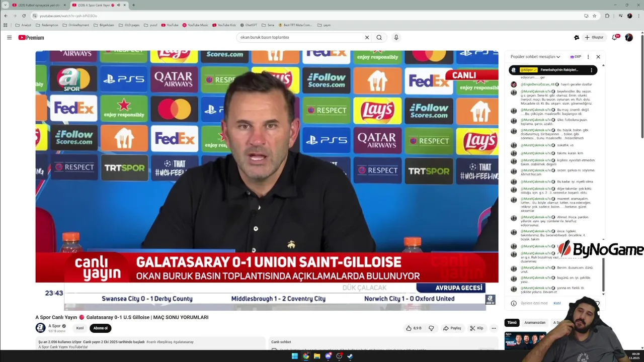Open the 'Redemption' bookmark folder
The width and height of the screenshot is (644, 362).
[47, 25]
